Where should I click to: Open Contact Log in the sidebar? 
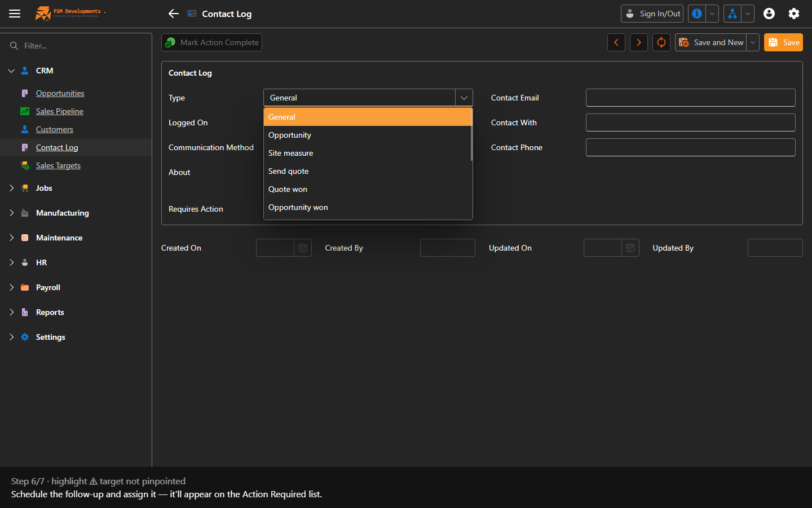[x=57, y=147]
